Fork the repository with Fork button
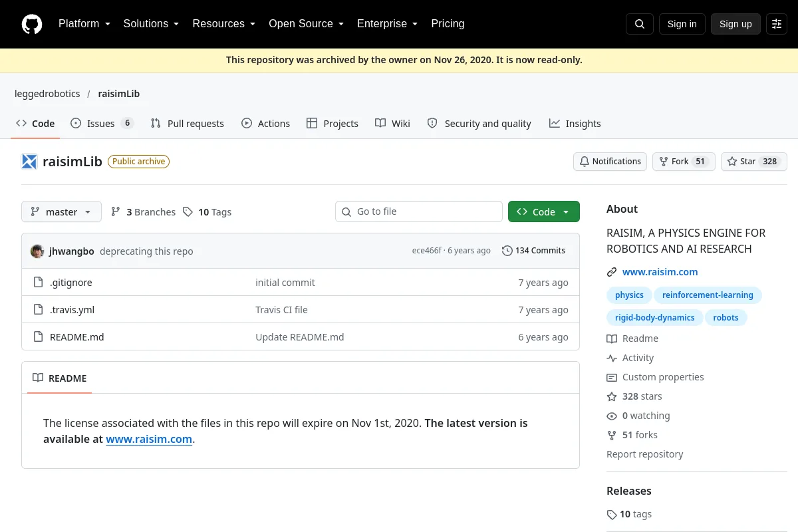Screen dimensions: 798x532 (x=684, y=162)
